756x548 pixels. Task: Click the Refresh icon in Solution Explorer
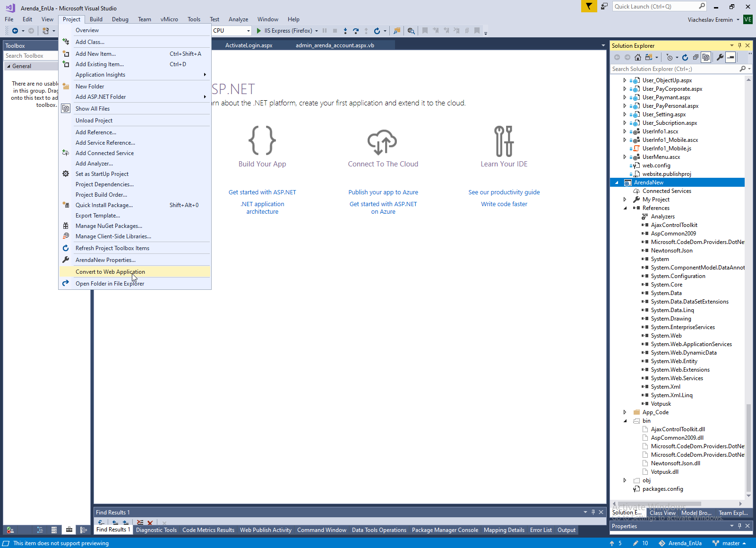[x=685, y=57]
